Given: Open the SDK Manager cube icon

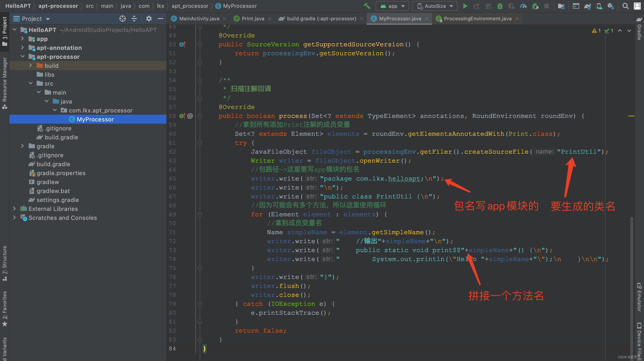Looking at the screenshot, I should 611,6.
